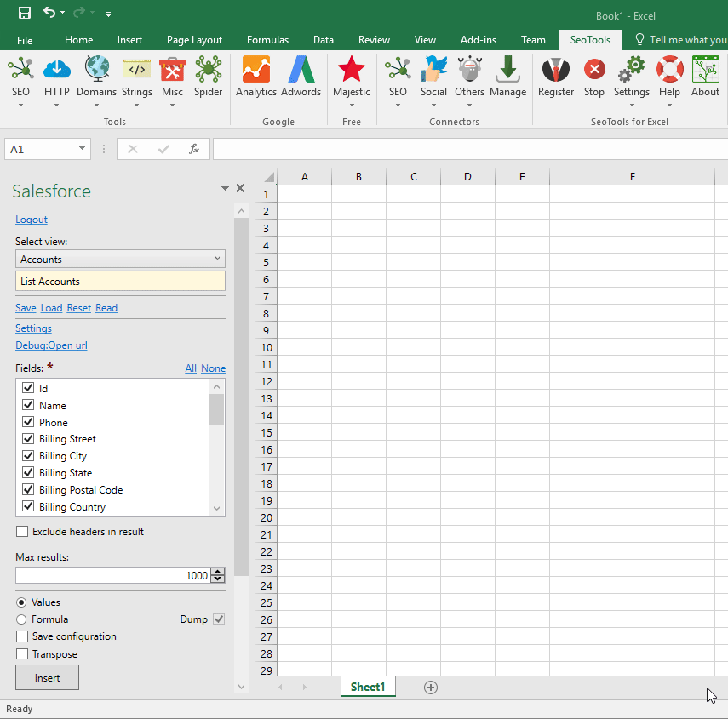728x719 pixels.
Task: Expand the Domains tool dropdown arrow
Action: coord(96,106)
